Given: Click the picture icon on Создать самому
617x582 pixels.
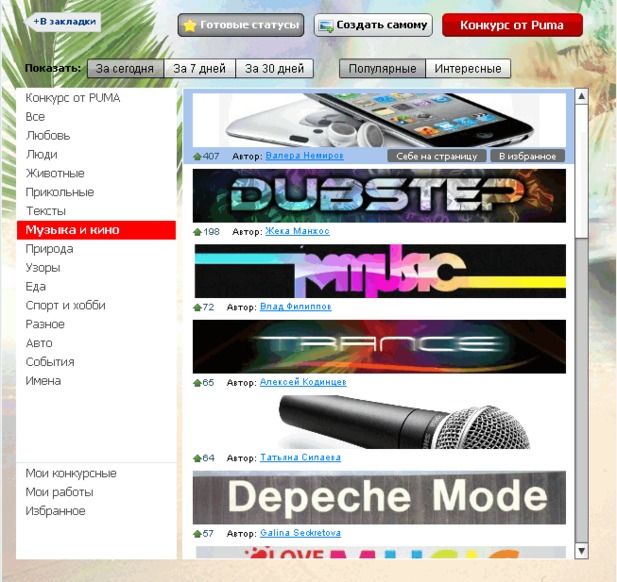Looking at the screenshot, I should click(x=326, y=26).
